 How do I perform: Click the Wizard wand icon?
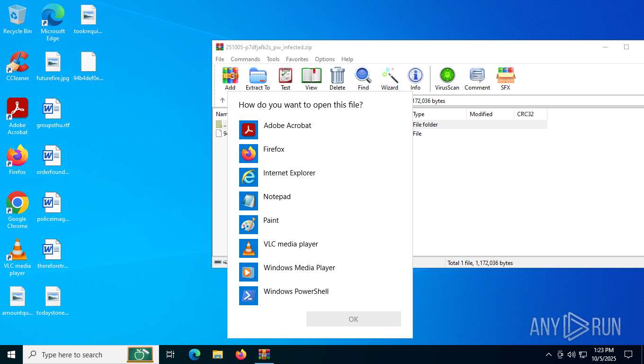(x=390, y=79)
